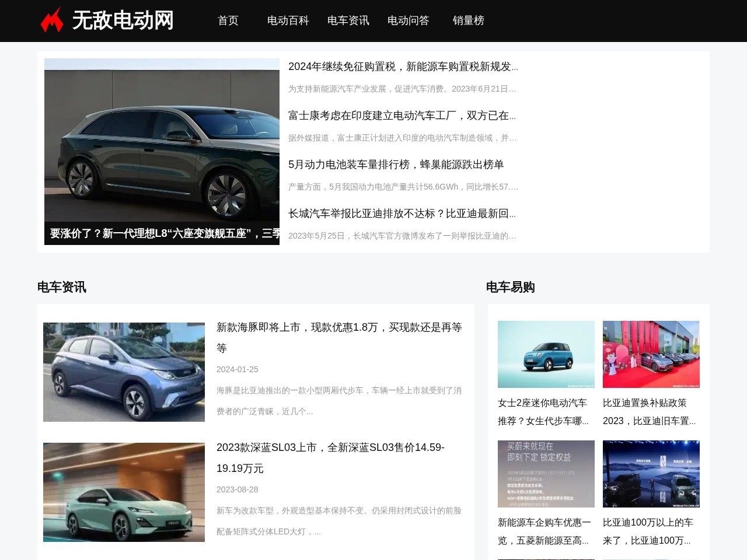Viewport: 747px width, 560px height.
Task: Open the 电动百科 navigation item
Action: (288, 20)
